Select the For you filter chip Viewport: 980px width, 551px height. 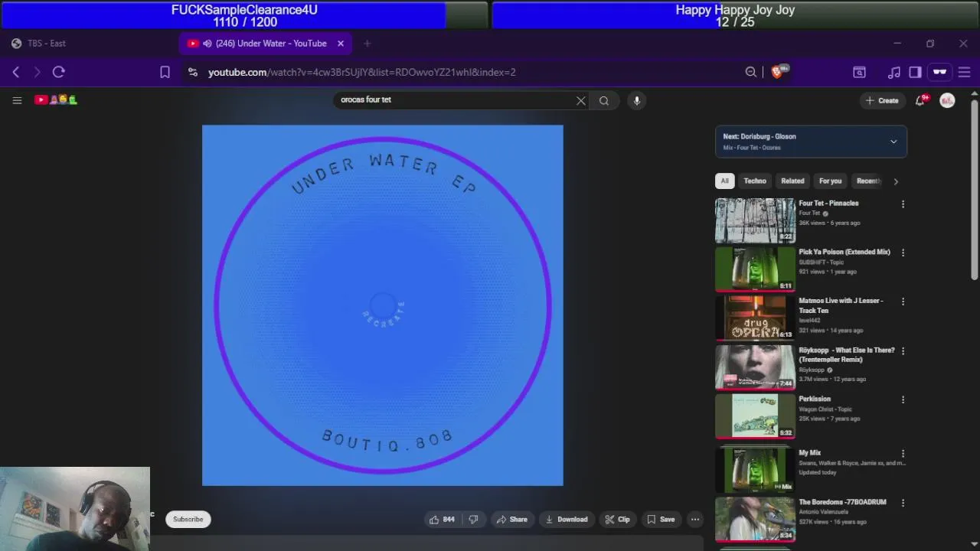(830, 181)
